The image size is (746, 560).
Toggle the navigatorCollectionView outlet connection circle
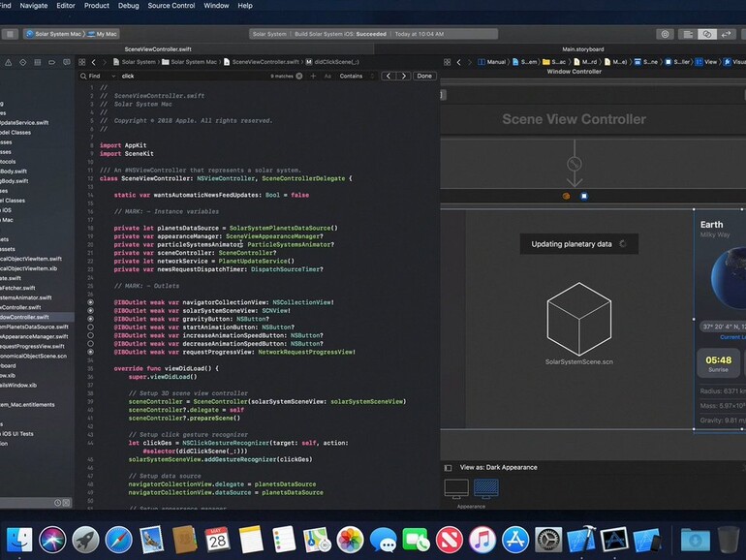coord(90,302)
